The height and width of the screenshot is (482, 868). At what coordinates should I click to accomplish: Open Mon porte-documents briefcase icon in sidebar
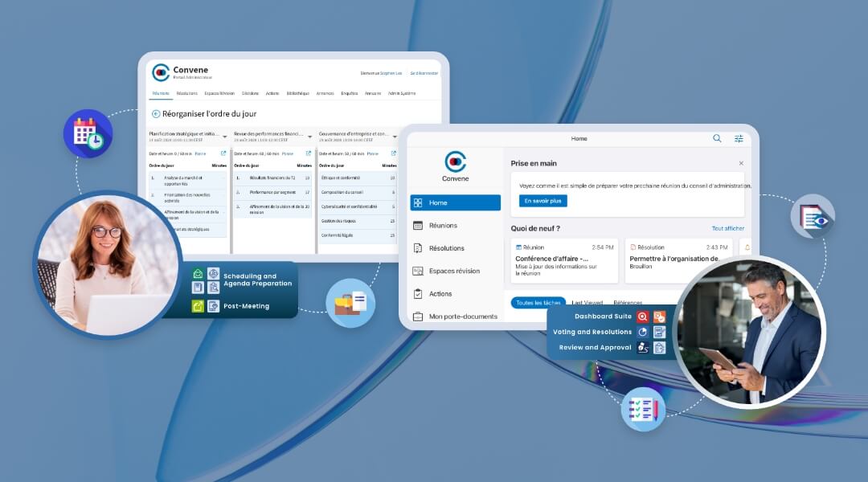(x=418, y=317)
